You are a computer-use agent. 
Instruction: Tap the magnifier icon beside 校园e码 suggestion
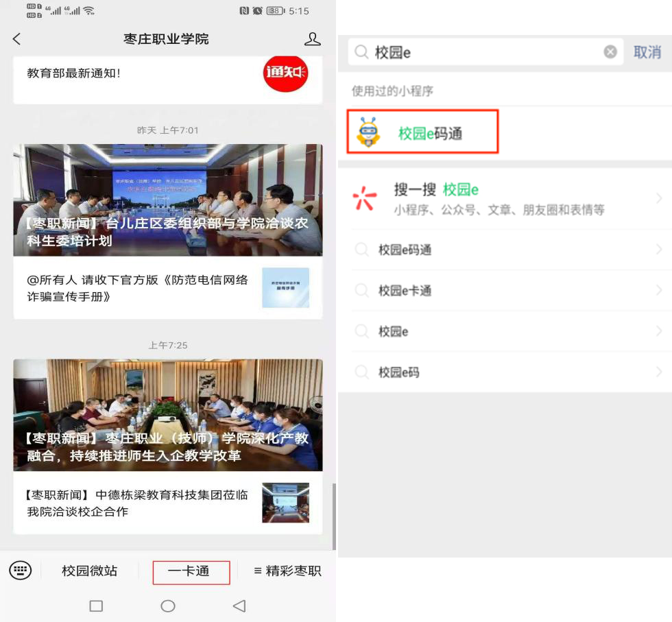coord(362,372)
